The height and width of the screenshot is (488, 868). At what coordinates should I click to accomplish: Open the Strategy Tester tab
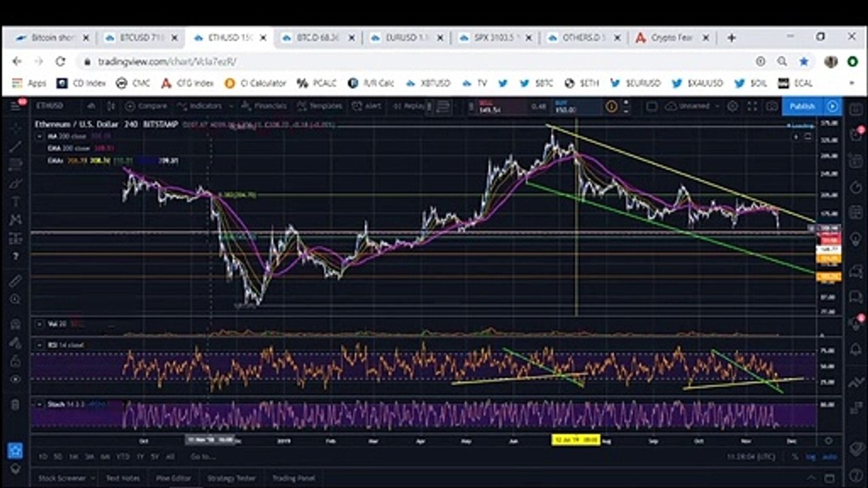point(231,478)
